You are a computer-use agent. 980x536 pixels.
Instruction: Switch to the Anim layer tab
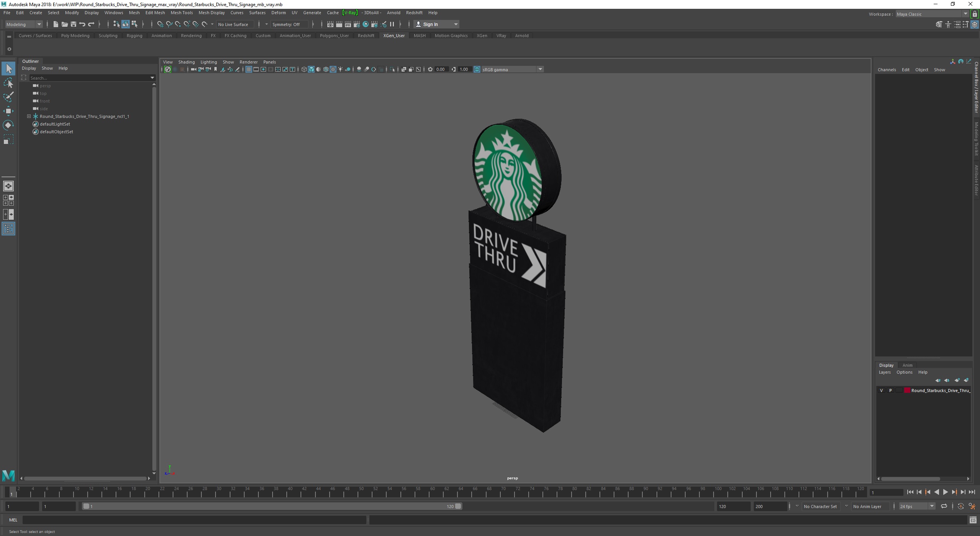click(x=907, y=365)
